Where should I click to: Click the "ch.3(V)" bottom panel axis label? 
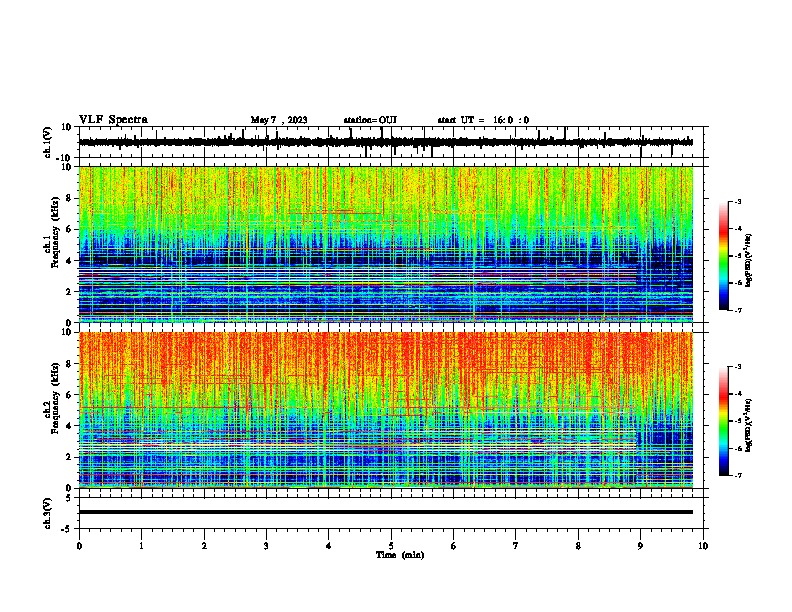pos(48,513)
